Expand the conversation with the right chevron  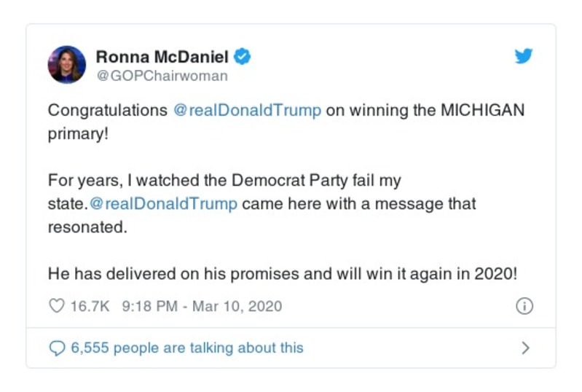[524, 348]
